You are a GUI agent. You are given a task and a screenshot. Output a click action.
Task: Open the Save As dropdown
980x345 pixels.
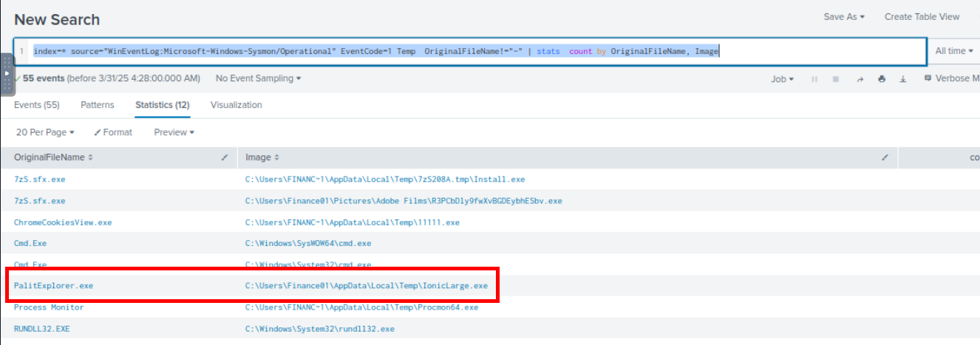click(843, 17)
